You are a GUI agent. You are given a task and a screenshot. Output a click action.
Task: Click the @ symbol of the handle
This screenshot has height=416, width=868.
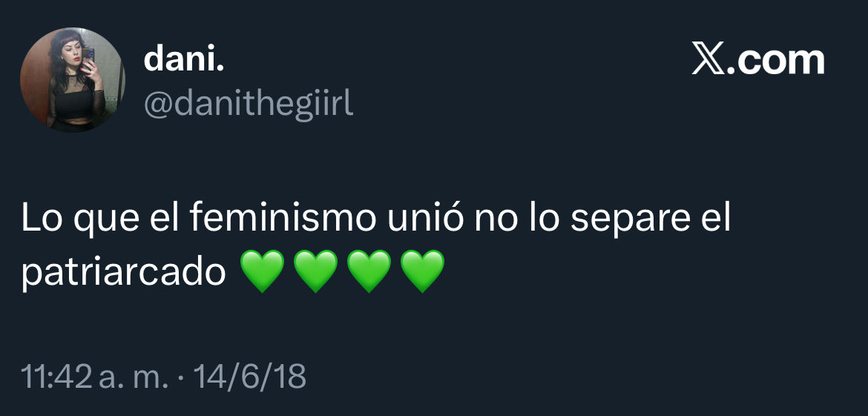pos(159,105)
